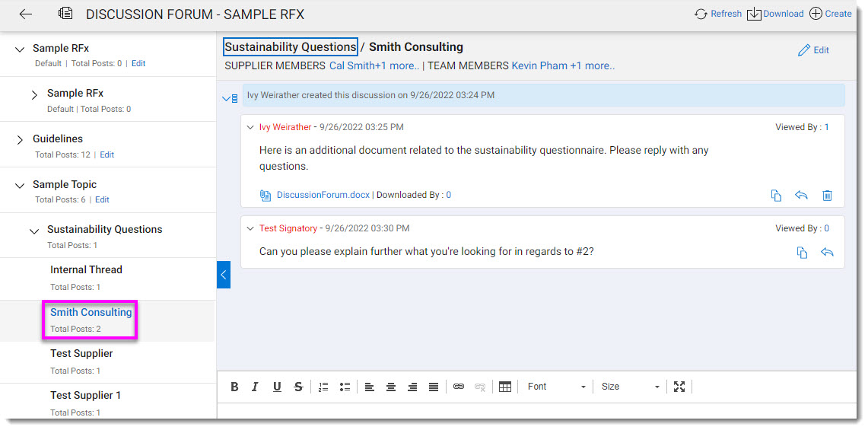This screenshot has height=430, width=868.
Task: Align text right in editor
Action: [x=412, y=387]
